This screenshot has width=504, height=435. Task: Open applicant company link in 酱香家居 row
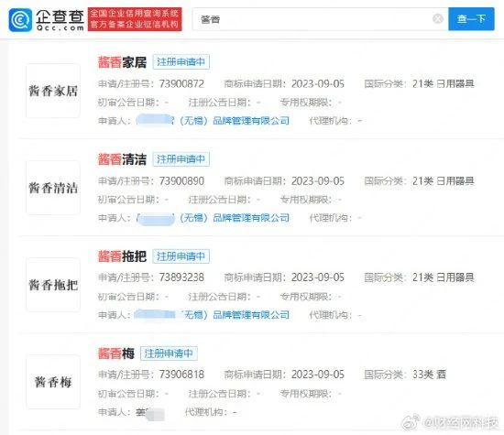[213, 121]
